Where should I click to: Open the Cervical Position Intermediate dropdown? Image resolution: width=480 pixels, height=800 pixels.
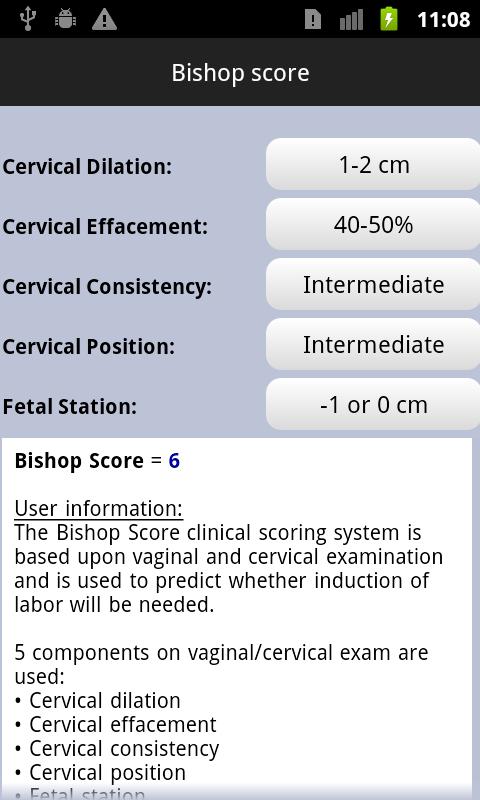(373, 344)
